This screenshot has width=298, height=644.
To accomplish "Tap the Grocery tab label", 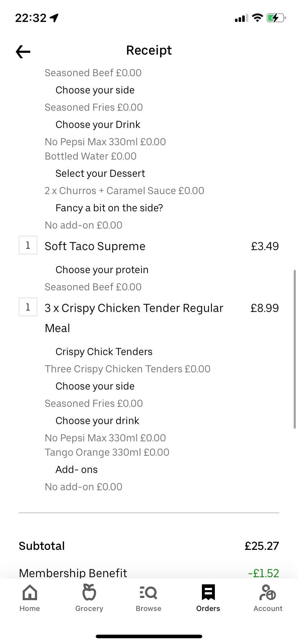I will [89, 608].
